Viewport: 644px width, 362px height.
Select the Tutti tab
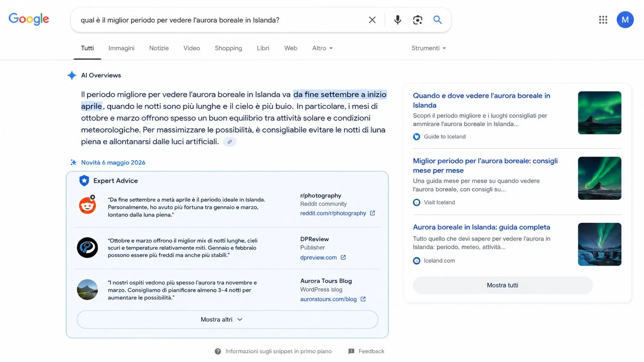click(x=87, y=48)
